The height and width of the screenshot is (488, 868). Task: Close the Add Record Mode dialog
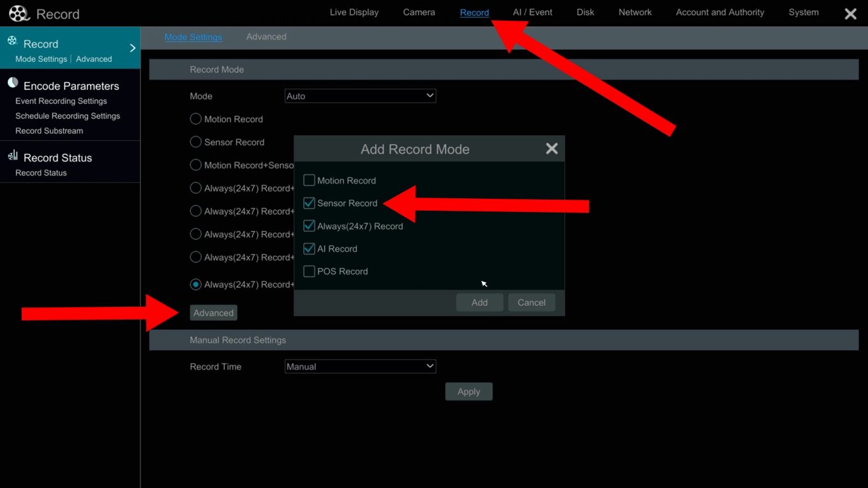click(551, 148)
